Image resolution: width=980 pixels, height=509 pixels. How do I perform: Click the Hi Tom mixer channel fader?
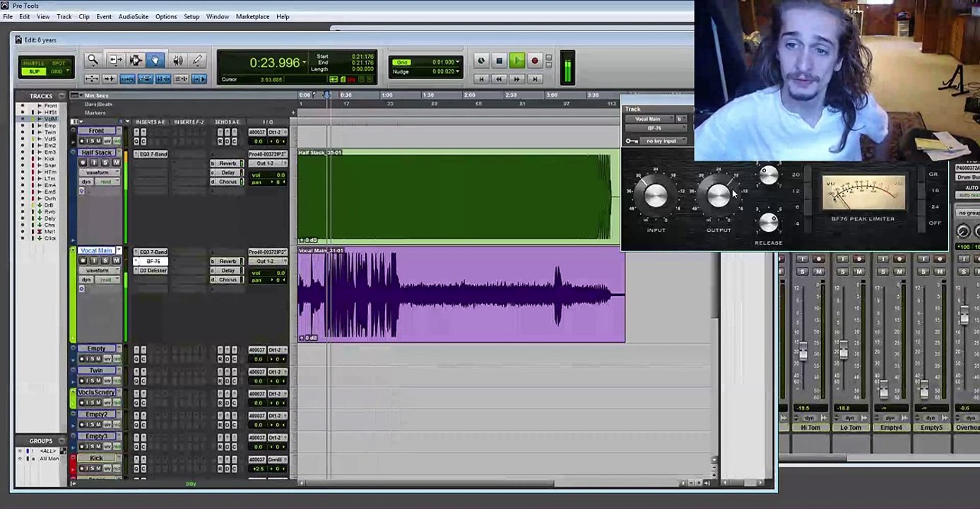coord(803,351)
